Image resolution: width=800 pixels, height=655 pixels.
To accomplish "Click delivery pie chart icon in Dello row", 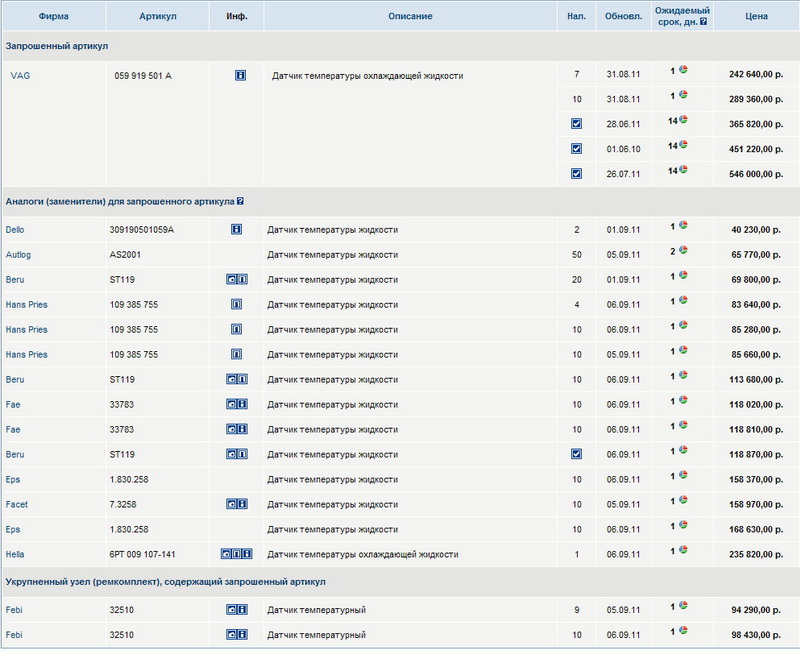I will point(683,225).
